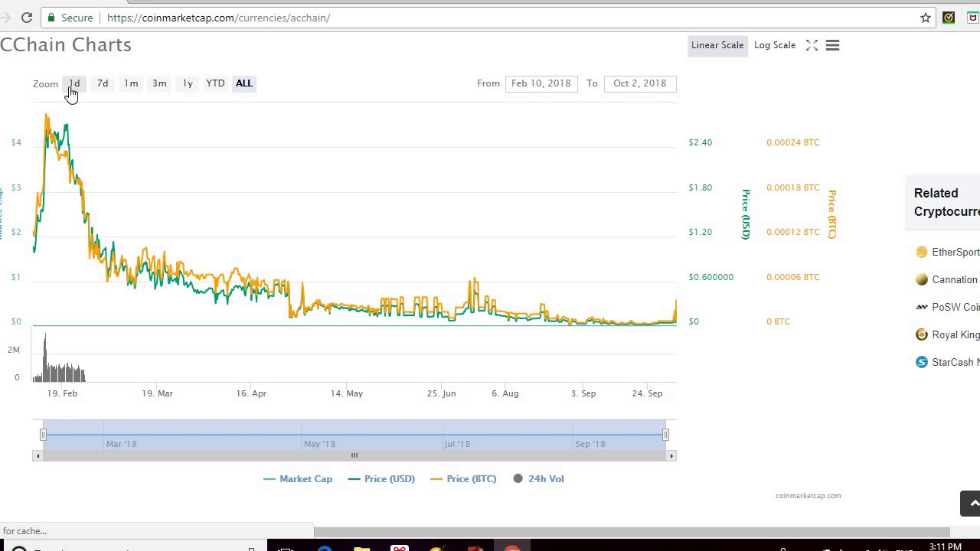The image size is (980, 551).
Task: Set zoom range to YTD
Action: (x=215, y=83)
